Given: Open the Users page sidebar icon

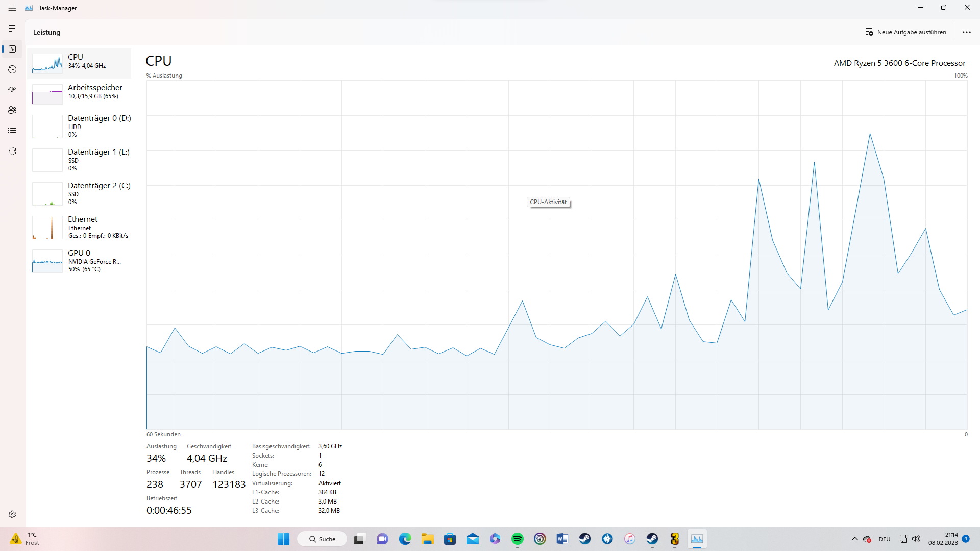Looking at the screenshot, I should coord(12,110).
